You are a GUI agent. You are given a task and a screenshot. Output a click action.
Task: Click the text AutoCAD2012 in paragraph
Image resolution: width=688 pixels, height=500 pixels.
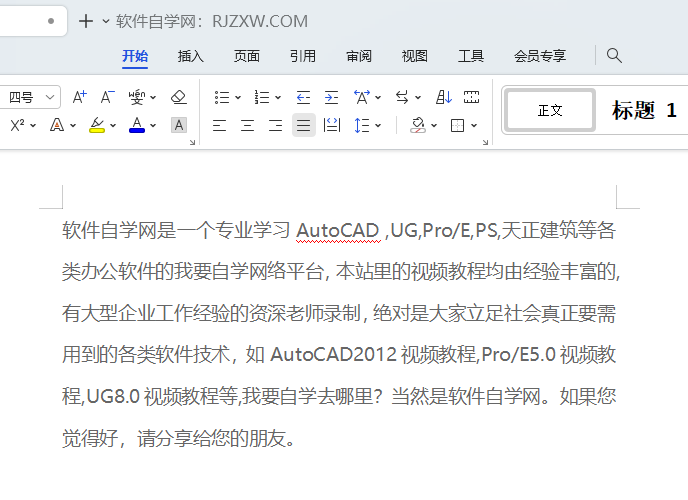(x=333, y=354)
